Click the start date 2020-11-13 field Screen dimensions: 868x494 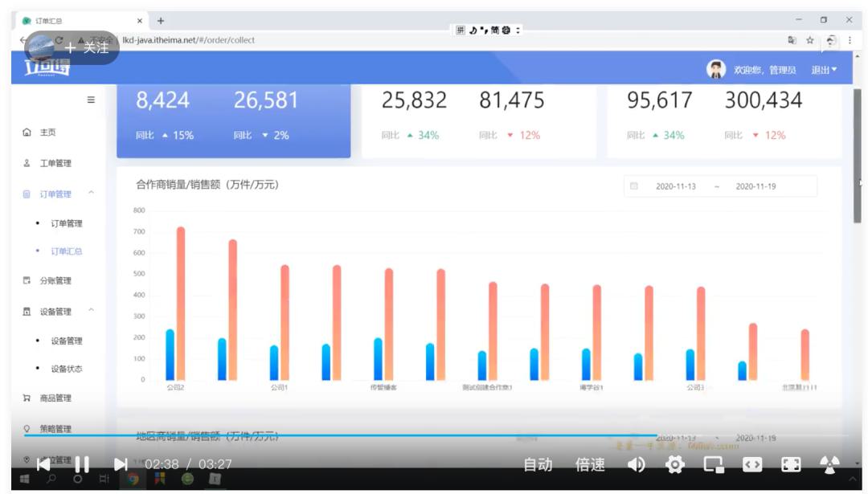675,186
